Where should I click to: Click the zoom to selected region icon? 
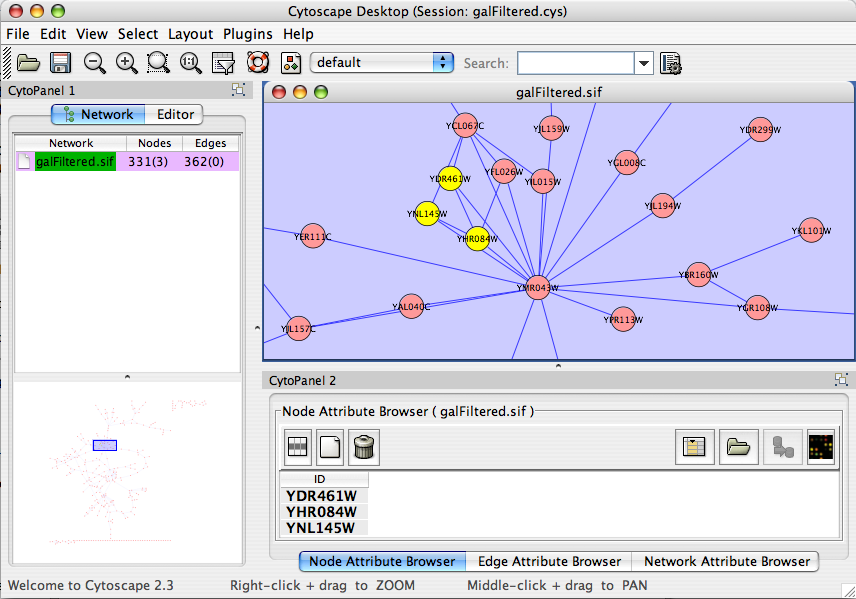click(158, 63)
